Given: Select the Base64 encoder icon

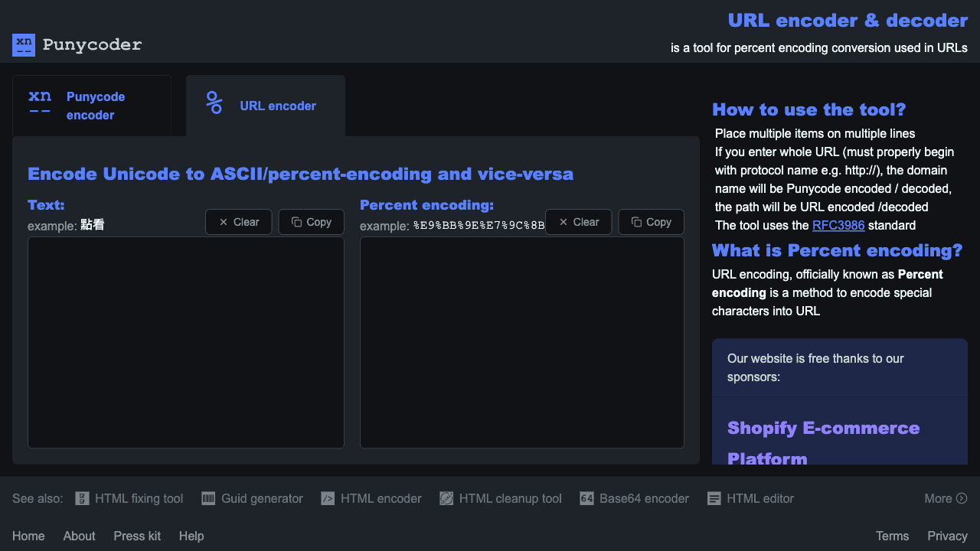Looking at the screenshot, I should tap(587, 498).
